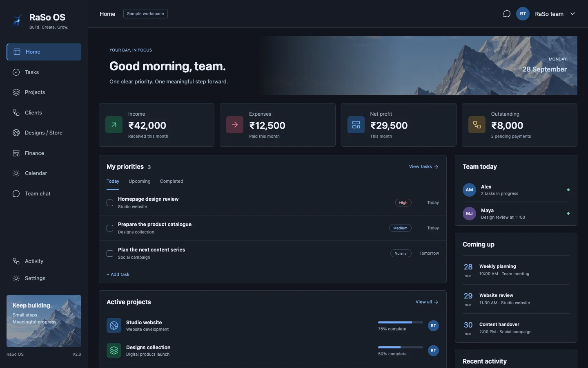The width and height of the screenshot is (588, 368).
Task: Click the RT avatar in the header
Action: (523, 14)
